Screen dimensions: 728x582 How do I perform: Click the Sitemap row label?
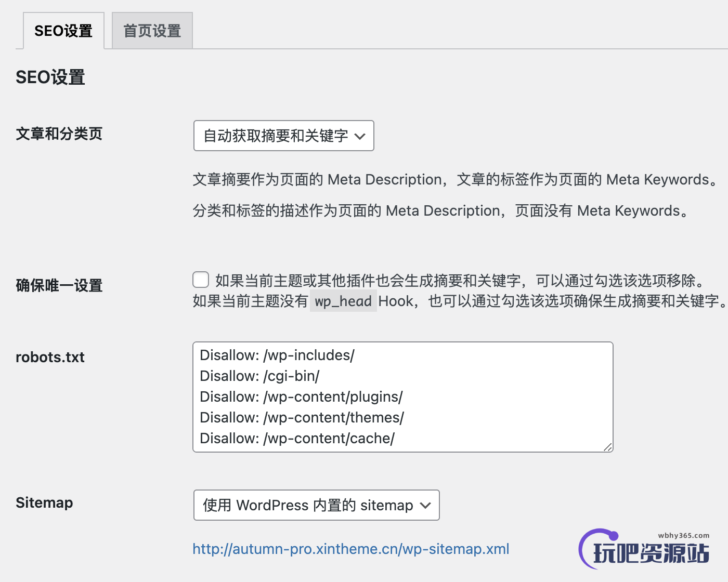(x=44, y=502)
